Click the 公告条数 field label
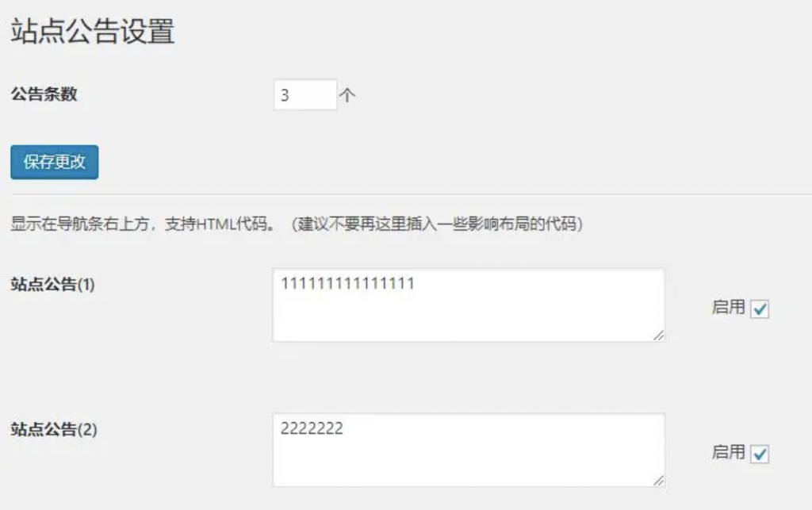 (44, 94)
